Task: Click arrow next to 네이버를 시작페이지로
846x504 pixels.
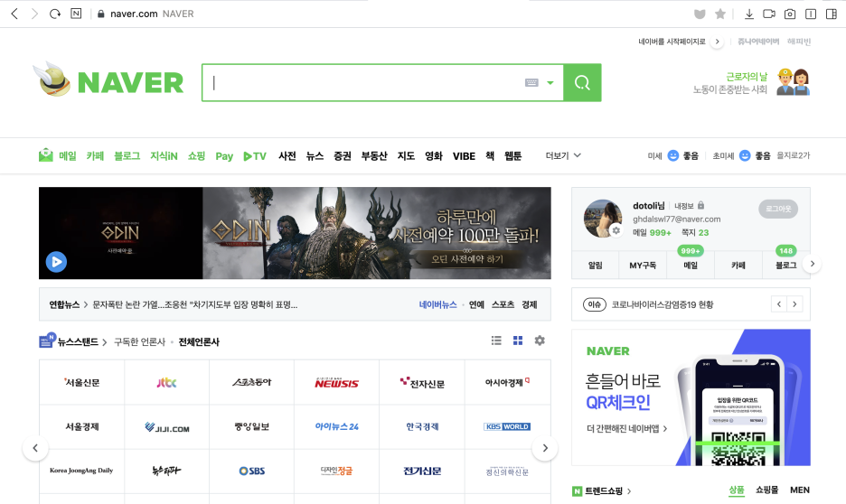Action: click(717, 42)
